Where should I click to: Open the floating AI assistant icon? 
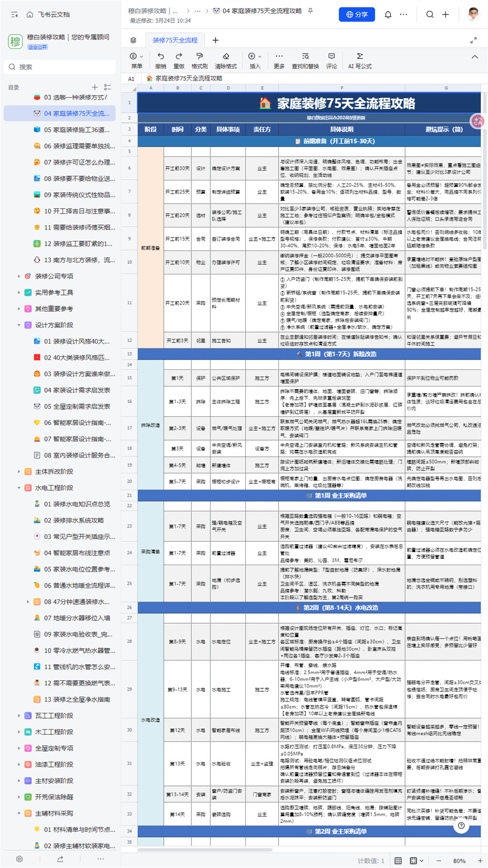point(477,122)
